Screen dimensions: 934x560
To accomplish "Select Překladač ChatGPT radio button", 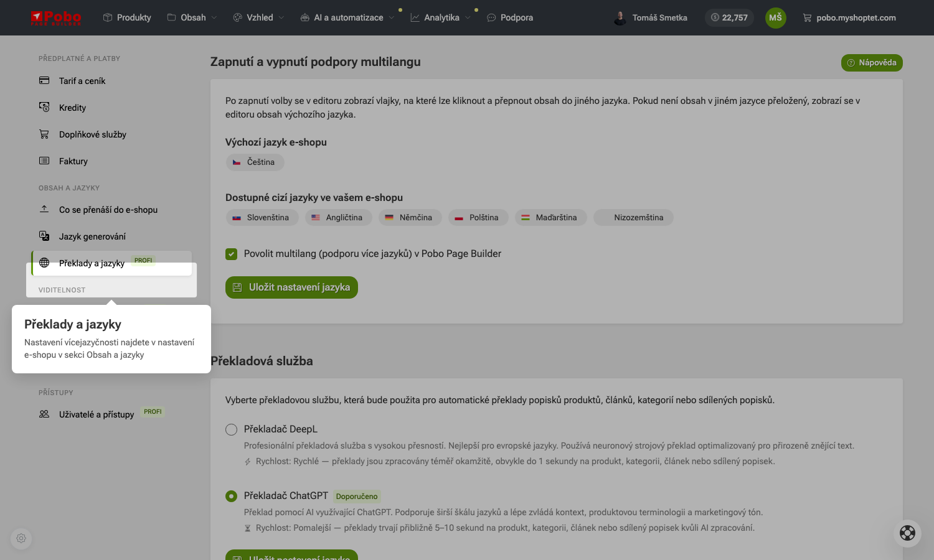I will pos(231,496).
